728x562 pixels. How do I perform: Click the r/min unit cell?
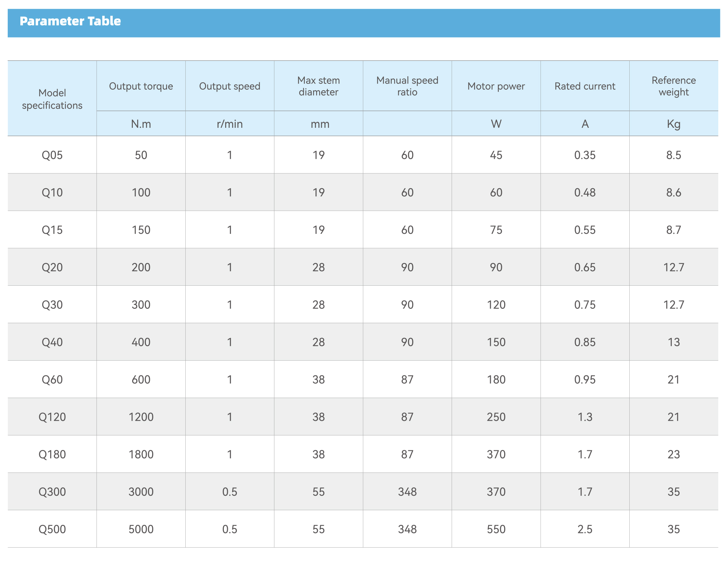[230, 124]
